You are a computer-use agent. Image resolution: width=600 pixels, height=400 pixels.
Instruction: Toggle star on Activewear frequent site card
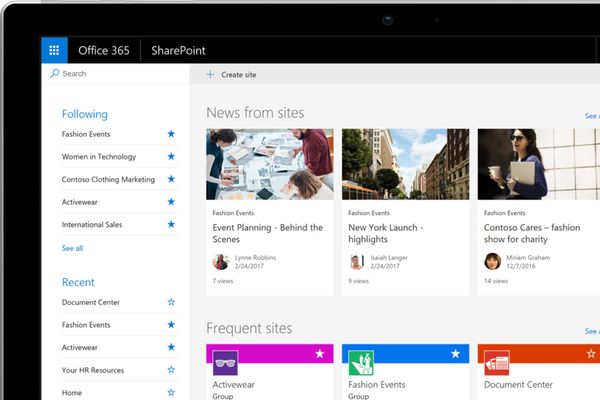(x=320, y=354)
